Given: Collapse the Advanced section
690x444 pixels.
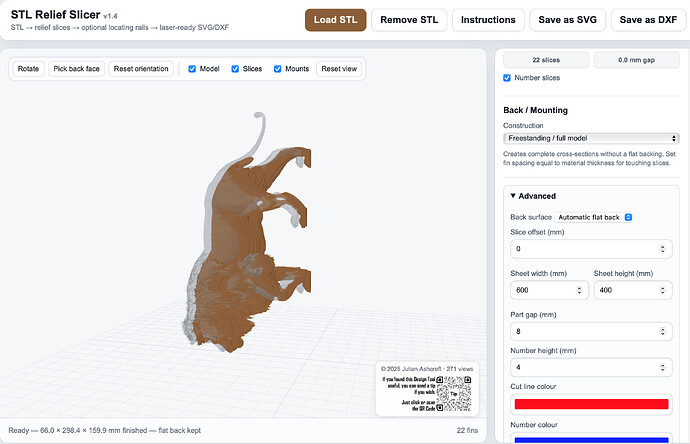Looking at the screenshot, I should (x=533, y=196).
